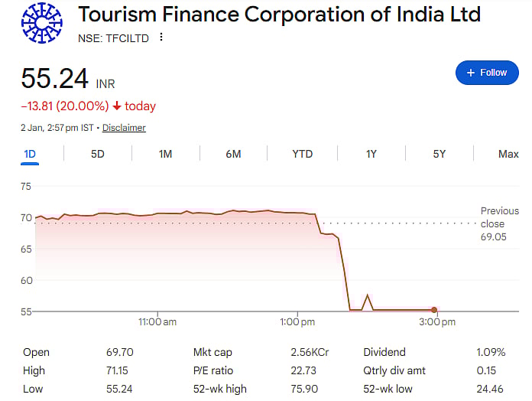Click the NSE: TFCILTD ticker text
The width and height of the screenshot is (532, 401).
(113, 38)
